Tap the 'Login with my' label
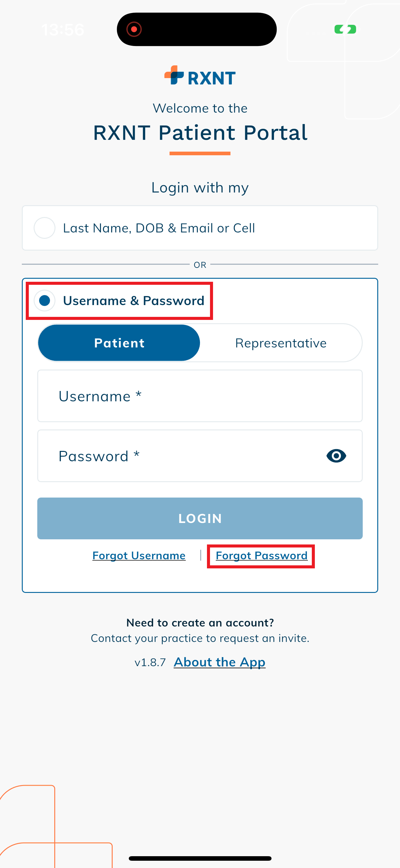Image resolution: width=400 pixels, height=868 pixels. [x=200, y=188]
